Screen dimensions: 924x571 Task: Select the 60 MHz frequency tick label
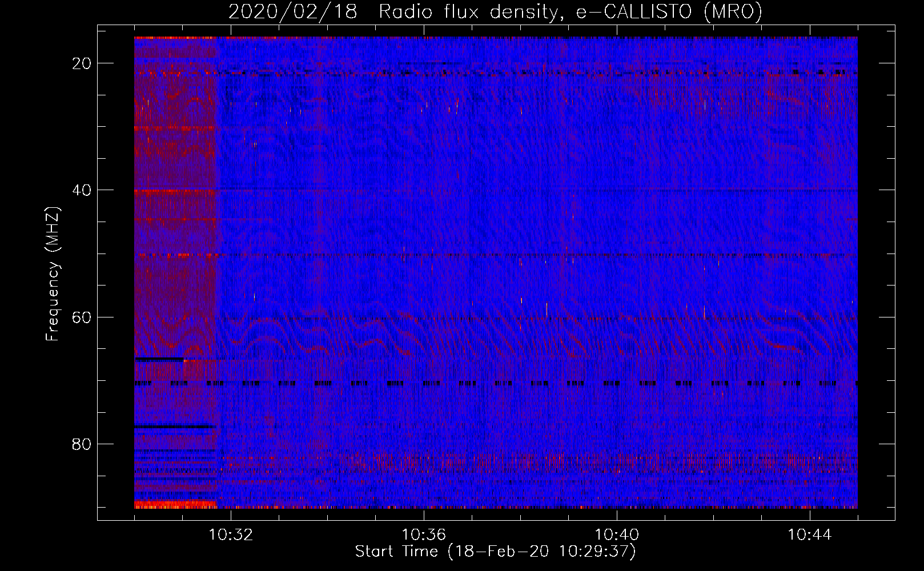coord(82,317)
